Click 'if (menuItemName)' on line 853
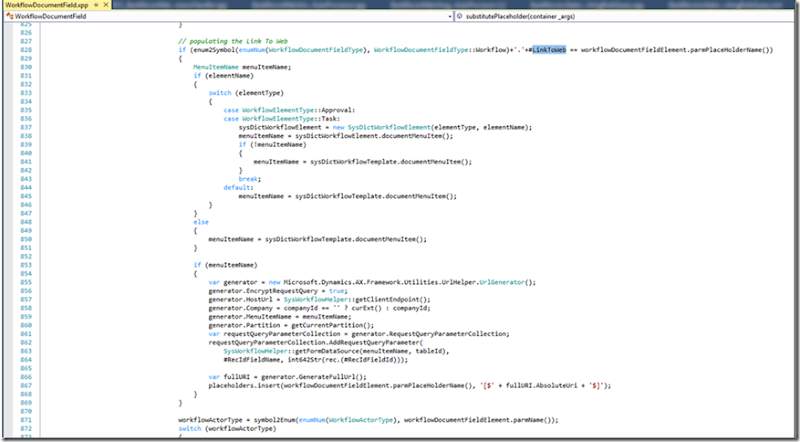The height and width of the screenshot is (442, 800). point(226,265)
